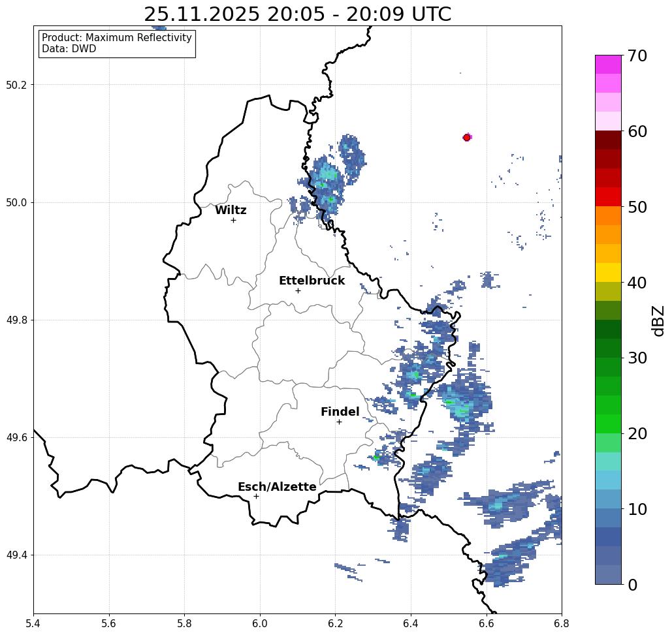Click the cross marker below Esch/Alzette
672x635 pixels.
pos(256,497)
